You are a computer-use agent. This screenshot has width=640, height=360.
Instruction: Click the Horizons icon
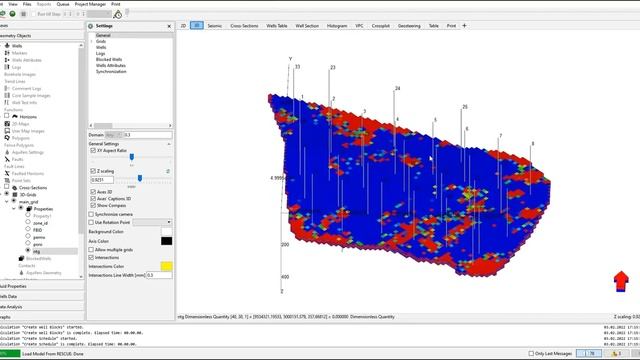tap(15, 116)
